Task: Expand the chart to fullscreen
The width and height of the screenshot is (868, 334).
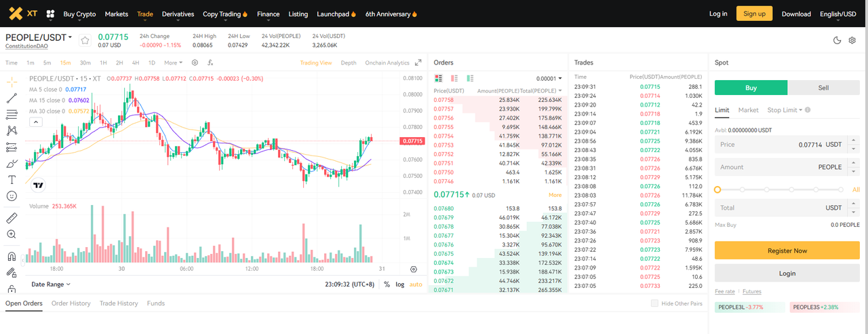Action: point(418,62)
